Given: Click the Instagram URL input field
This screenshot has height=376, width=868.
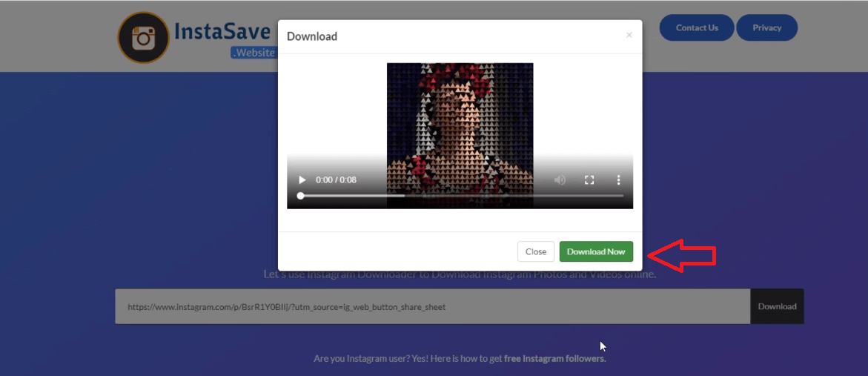Looking at the screenshot, I should pos(432,306).
